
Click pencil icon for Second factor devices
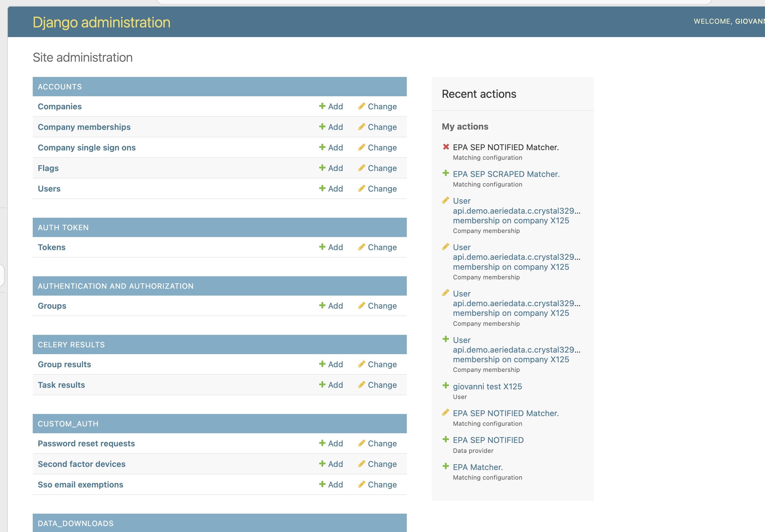coord(362,464)
